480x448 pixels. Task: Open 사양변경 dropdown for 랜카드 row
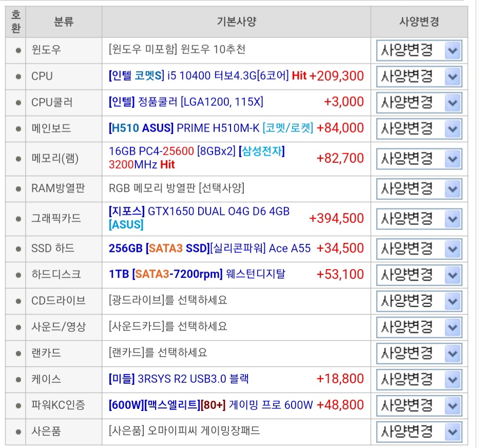point(419,353)
